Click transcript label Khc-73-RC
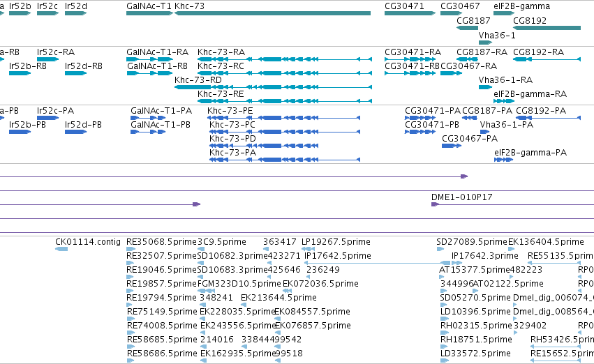The height and width of the screenshot is (364, 594). 221,66
